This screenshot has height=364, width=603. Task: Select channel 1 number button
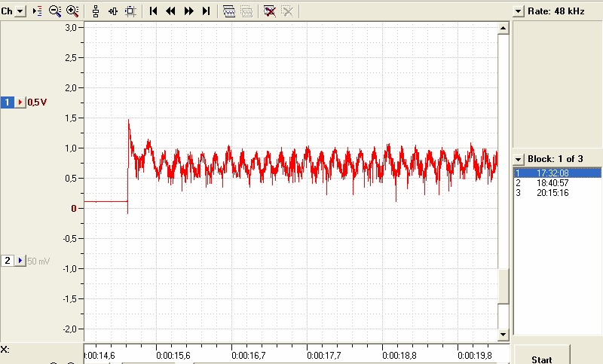7,102
